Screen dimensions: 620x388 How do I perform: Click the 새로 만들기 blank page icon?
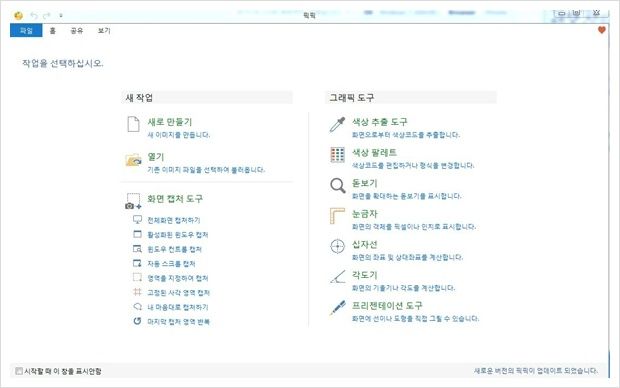tap(133, 124)
